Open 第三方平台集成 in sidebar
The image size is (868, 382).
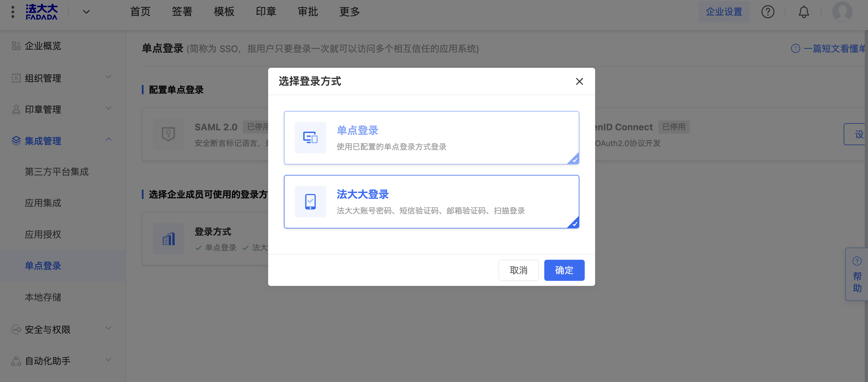point(56,172)
